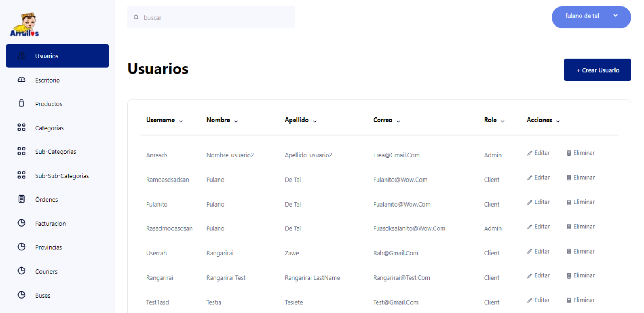Go to Provincias menu item

[x=48, y=247]
